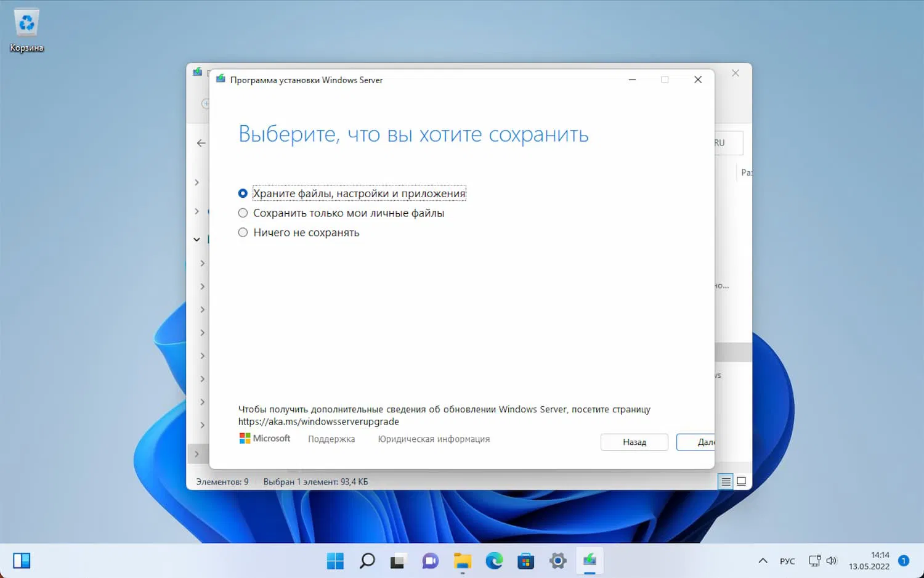Open Task View on the taskbar

coord(398,561)
